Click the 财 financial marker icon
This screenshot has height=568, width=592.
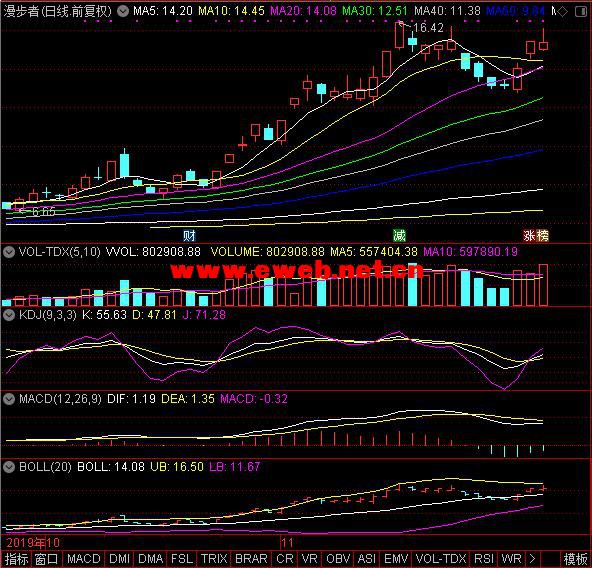pos(189,236)
